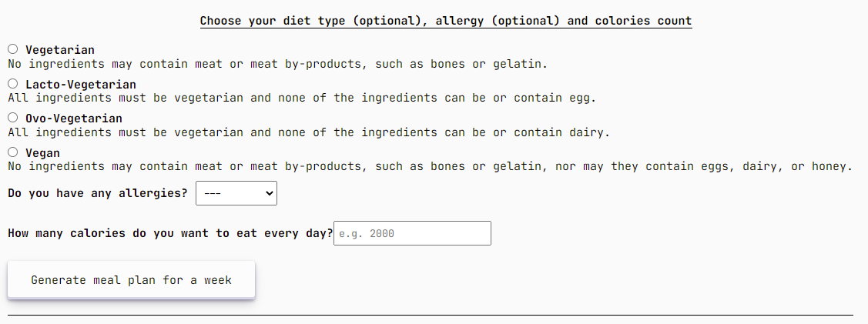Click the Vegetarian description about bones or gelatin
This screenshot has height=324, width=868.
point(277,64)
